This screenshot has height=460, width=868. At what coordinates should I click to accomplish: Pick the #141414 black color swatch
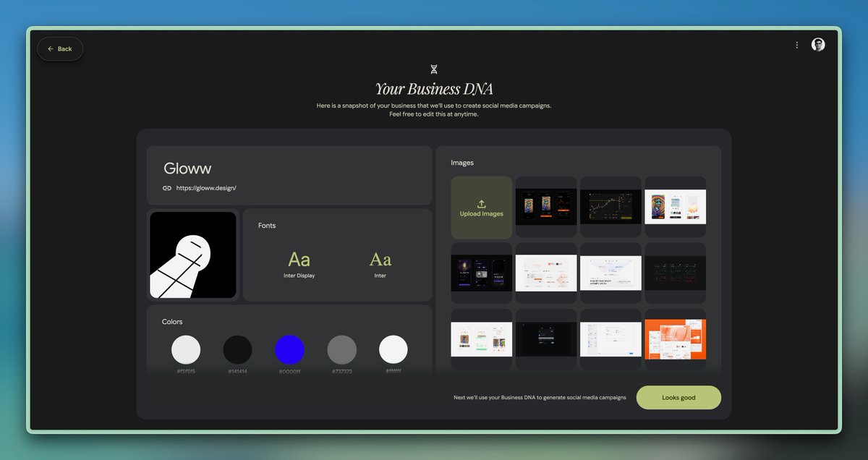tap(238, 349)
